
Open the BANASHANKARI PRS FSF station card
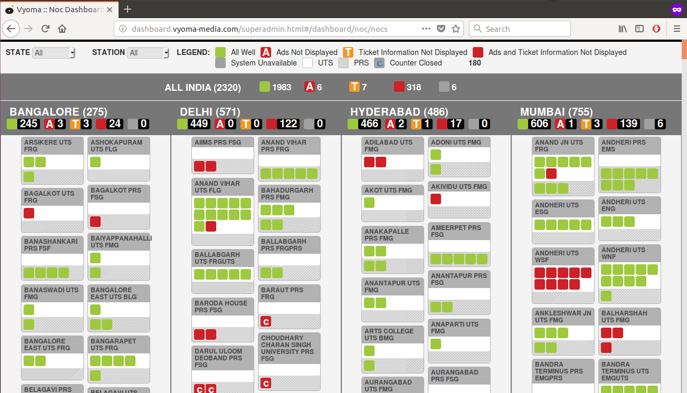[52, 258]
